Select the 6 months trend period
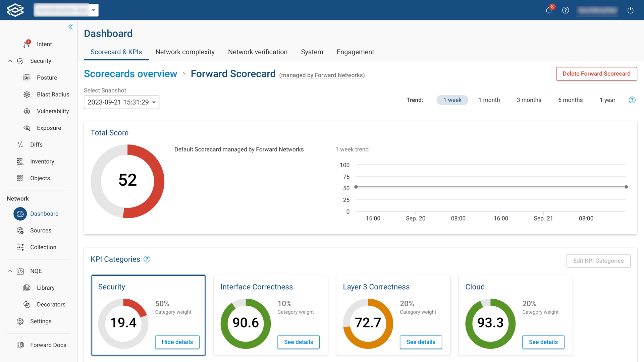This screenshot has width=644, height=362. (x=570, y=100)
